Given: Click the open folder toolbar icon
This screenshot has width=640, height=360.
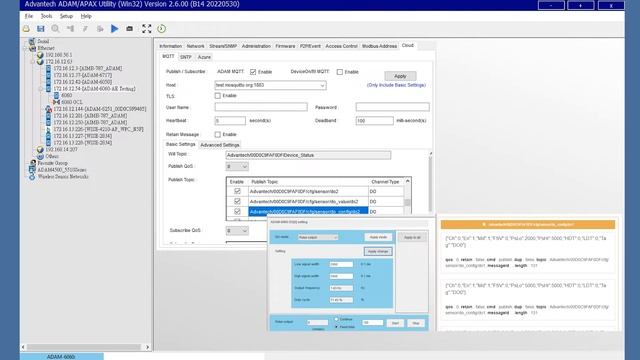Looking at the screenshot, I should pos(26,29).
